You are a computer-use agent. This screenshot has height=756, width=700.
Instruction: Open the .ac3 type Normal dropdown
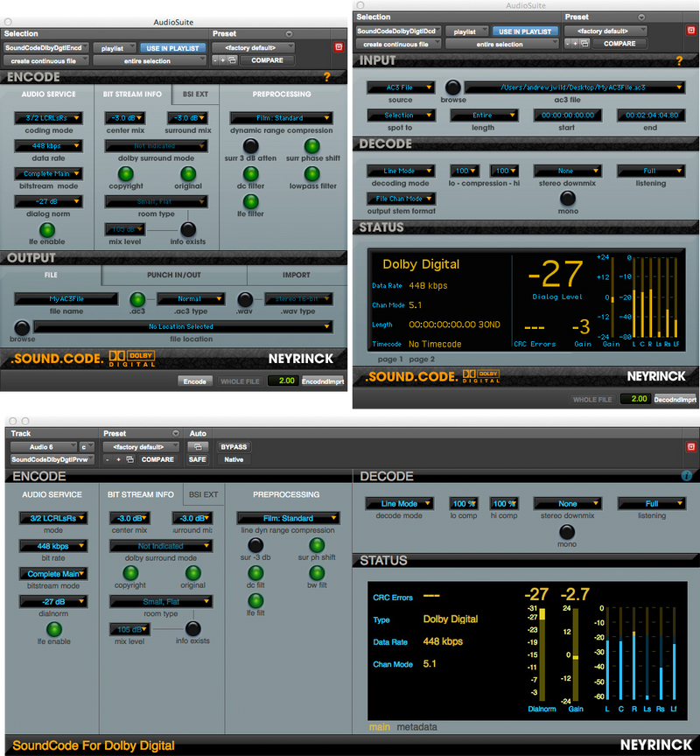[x=191, y=299]
